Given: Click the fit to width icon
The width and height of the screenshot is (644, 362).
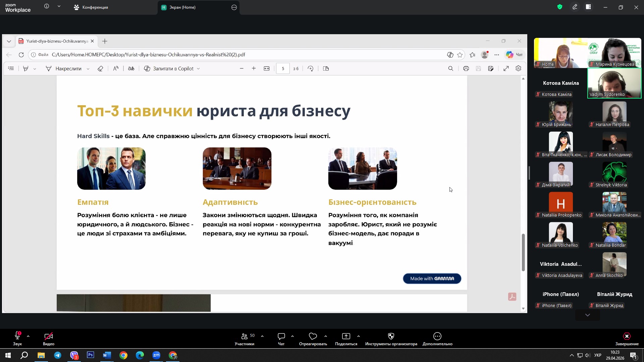Looking at the screenshot, I should tap(267, 68).
